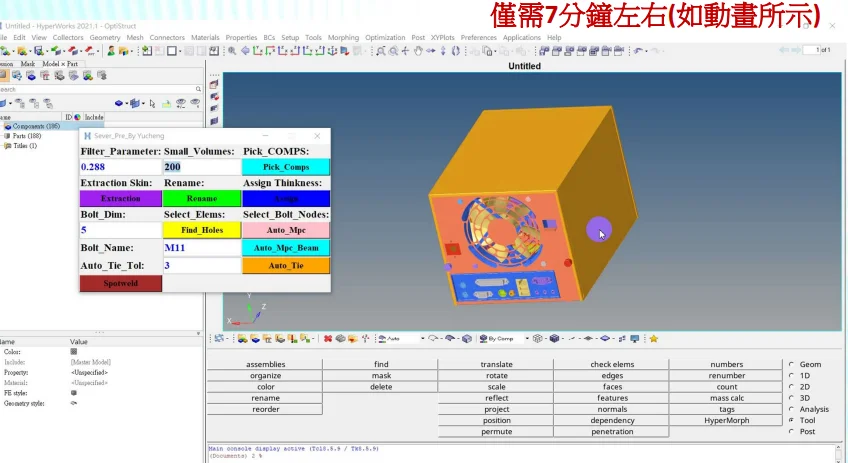
Task: Expand the Components (186) tree node
Action: (4, 127)
